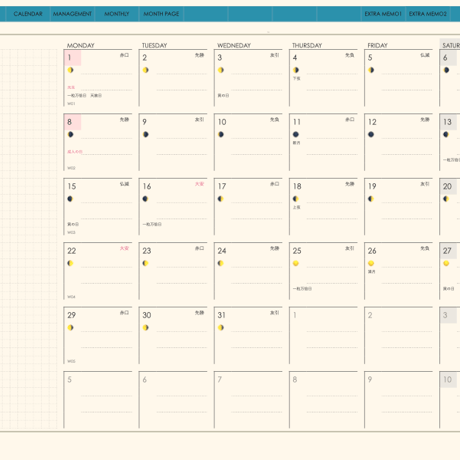Click the full moon icon on day 25

296,263
